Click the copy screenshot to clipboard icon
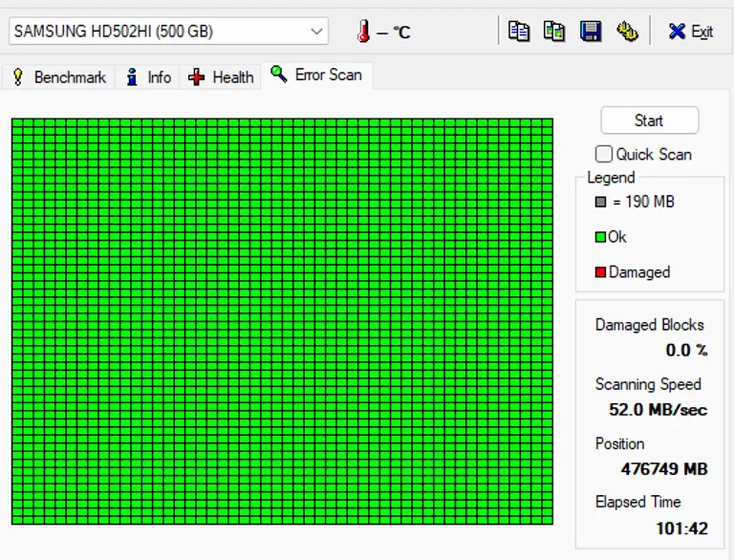 [554, 32]
